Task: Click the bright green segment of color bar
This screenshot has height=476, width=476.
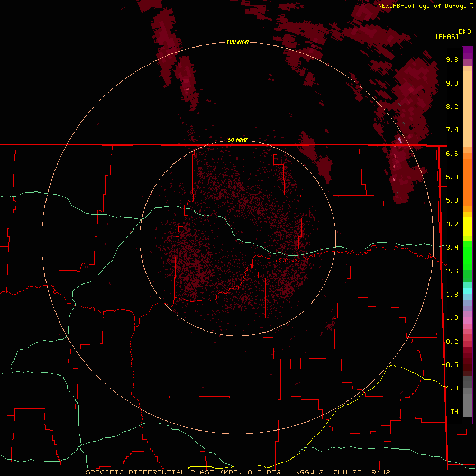Action: point(467,255)
